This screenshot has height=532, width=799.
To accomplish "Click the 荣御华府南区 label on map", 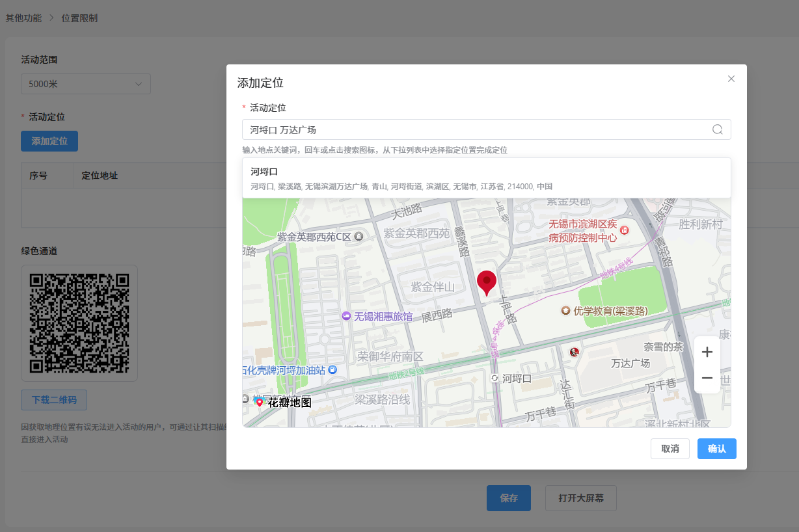I will [x=390, y=356].
